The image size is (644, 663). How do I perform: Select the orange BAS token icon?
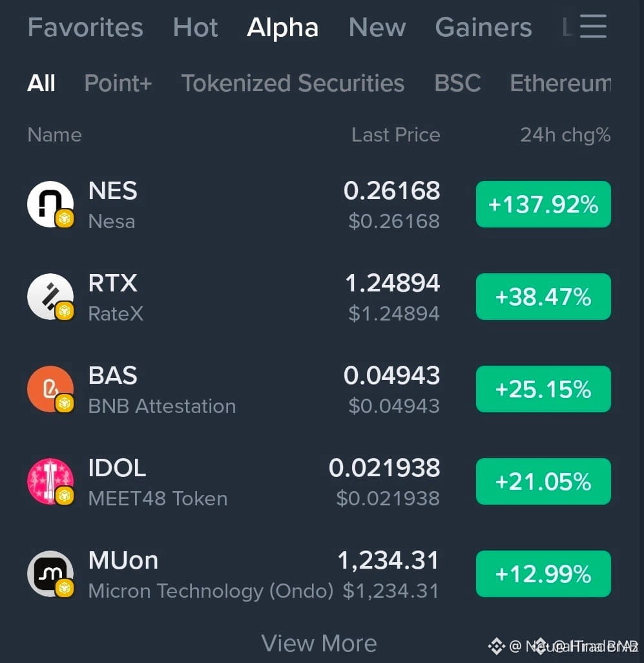pyautogui.click(x=50, y=389)
